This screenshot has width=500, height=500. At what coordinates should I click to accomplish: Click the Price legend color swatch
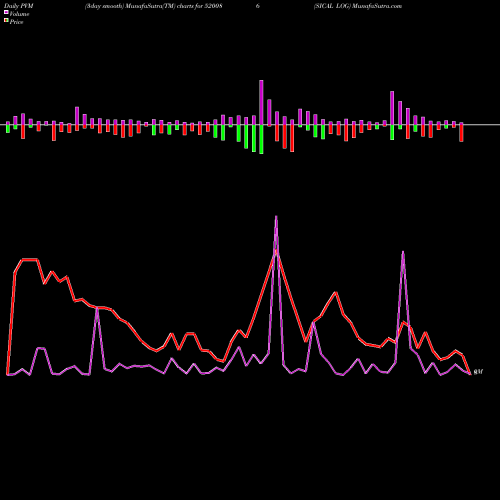tap(6, 21)
